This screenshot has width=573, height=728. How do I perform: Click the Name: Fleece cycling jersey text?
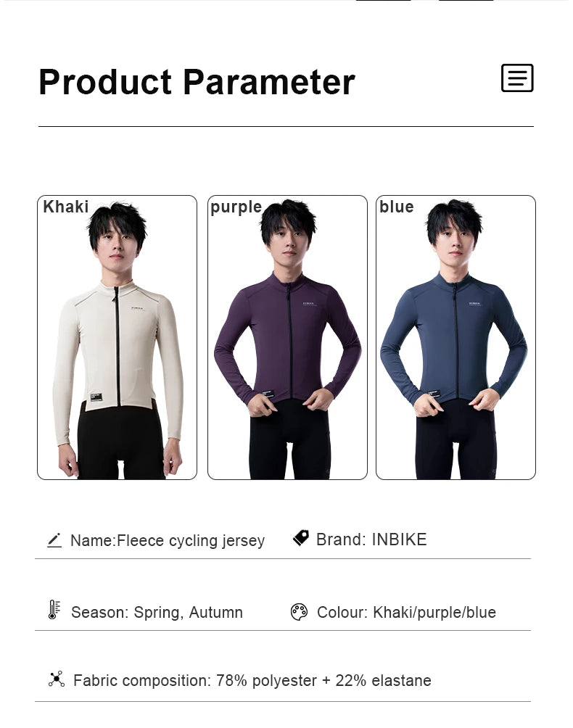pos(167,540)
